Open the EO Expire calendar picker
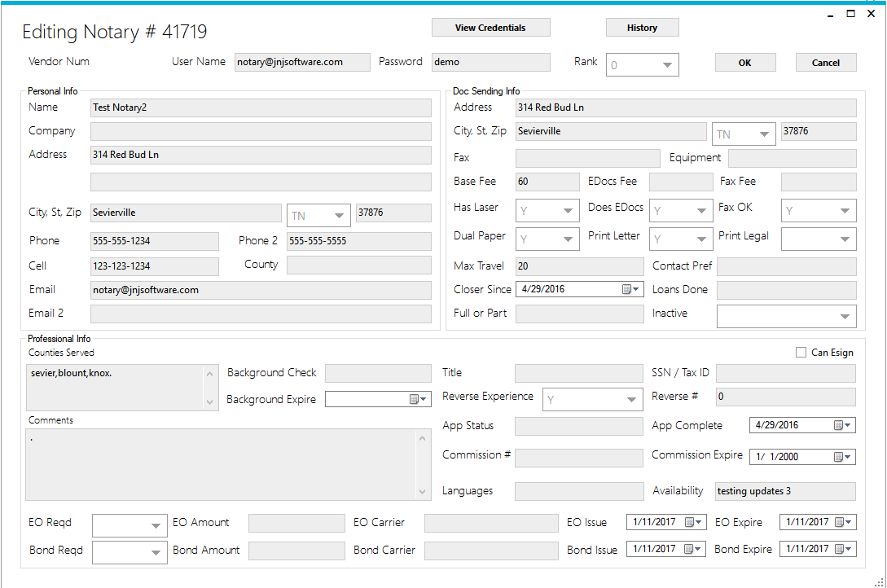887x588 pixels. coord(843,522)
